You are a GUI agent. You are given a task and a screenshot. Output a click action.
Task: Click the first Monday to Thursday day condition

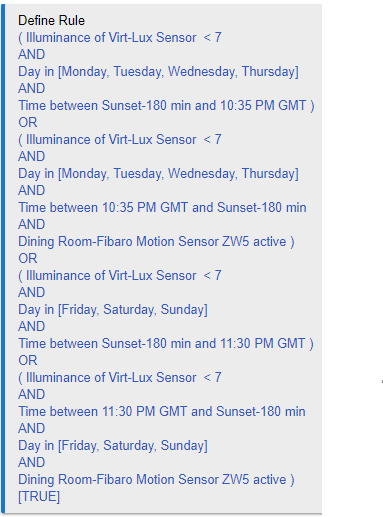coord(158,72)
